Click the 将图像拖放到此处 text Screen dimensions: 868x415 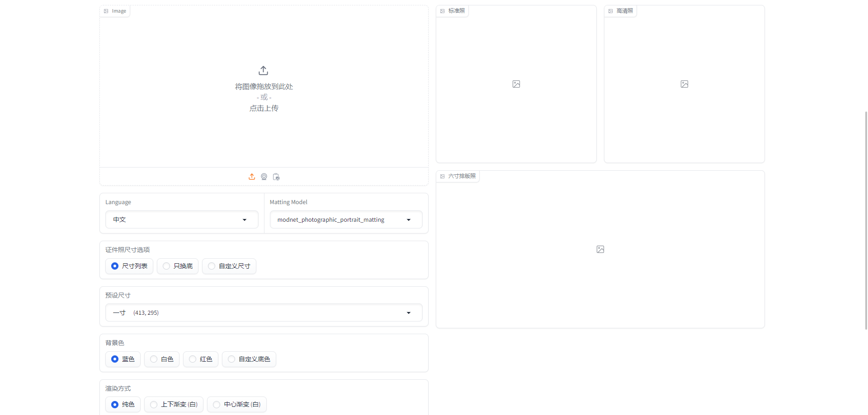264,86
